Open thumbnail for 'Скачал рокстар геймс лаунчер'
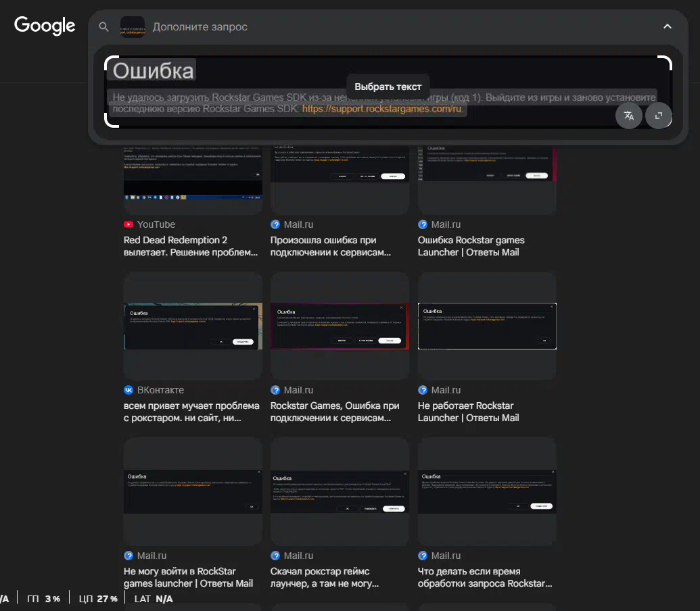This screenshot has height=611, width=700. tap(340, 491)
